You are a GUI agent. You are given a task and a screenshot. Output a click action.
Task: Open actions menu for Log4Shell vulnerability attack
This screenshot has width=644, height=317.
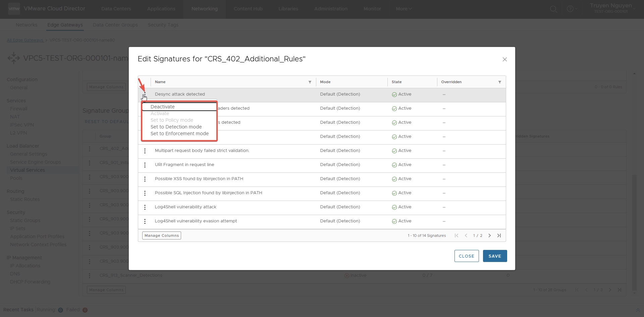(145, 207)
